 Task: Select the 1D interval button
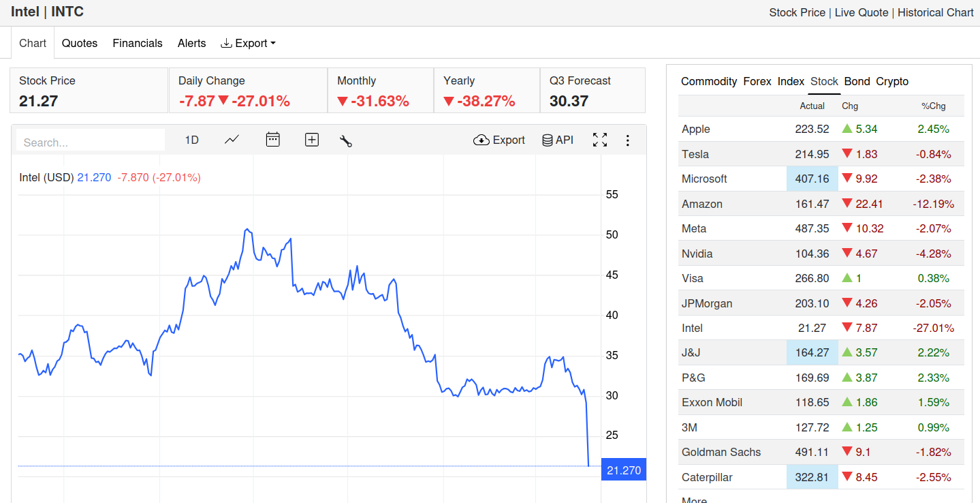pos(192,140)
